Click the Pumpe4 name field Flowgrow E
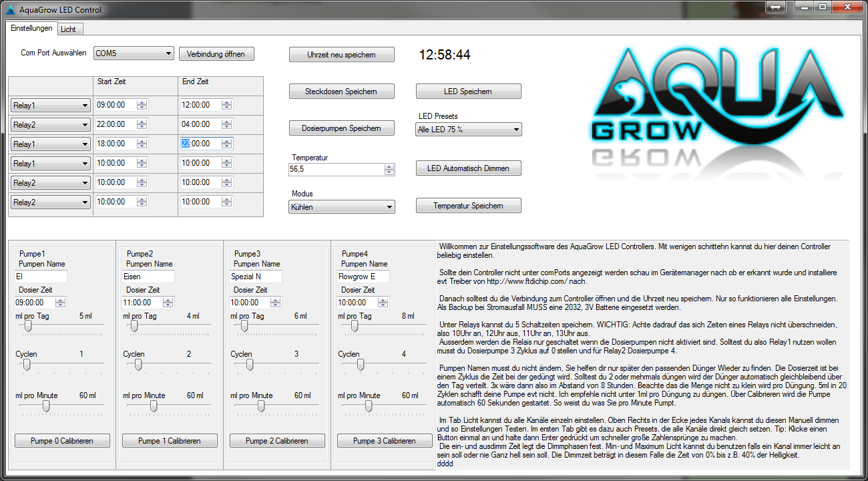 point(363,277)
